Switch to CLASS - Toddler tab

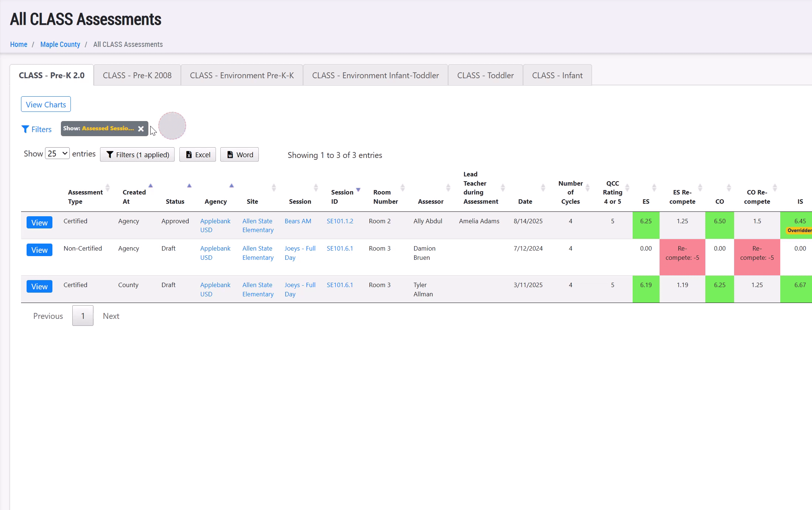click(x=485, y=75)
